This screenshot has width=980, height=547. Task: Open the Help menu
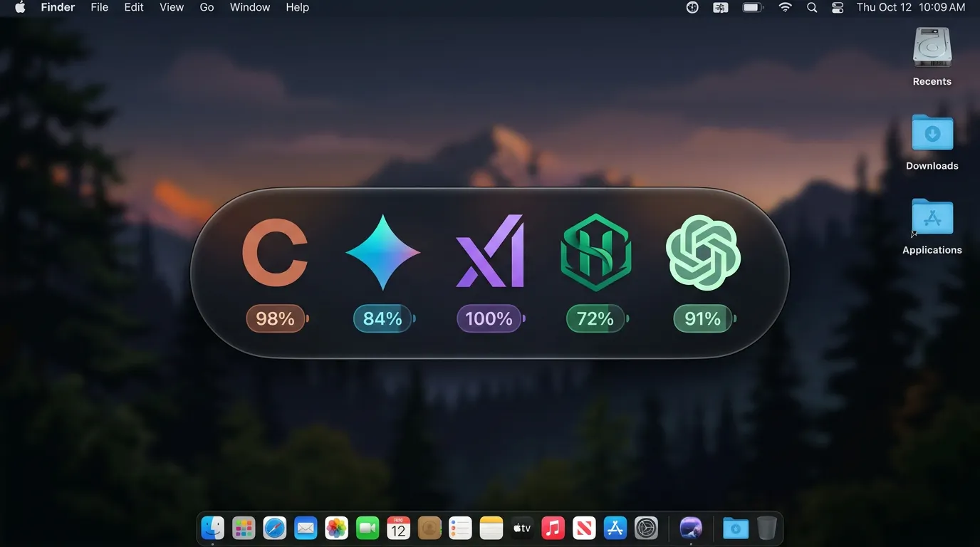pyautogui.click(x=297, y=7)
